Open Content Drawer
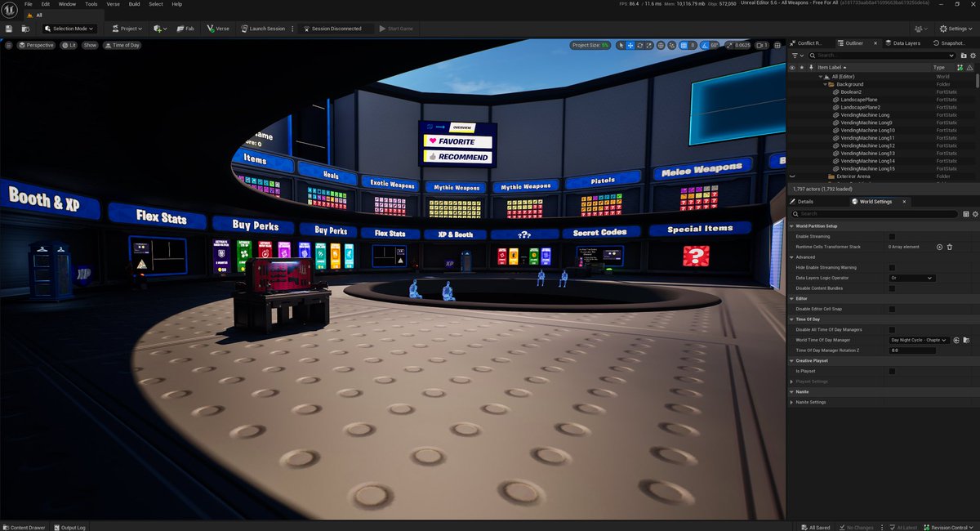This screenshot has height=531, width=980. [24, 527]
